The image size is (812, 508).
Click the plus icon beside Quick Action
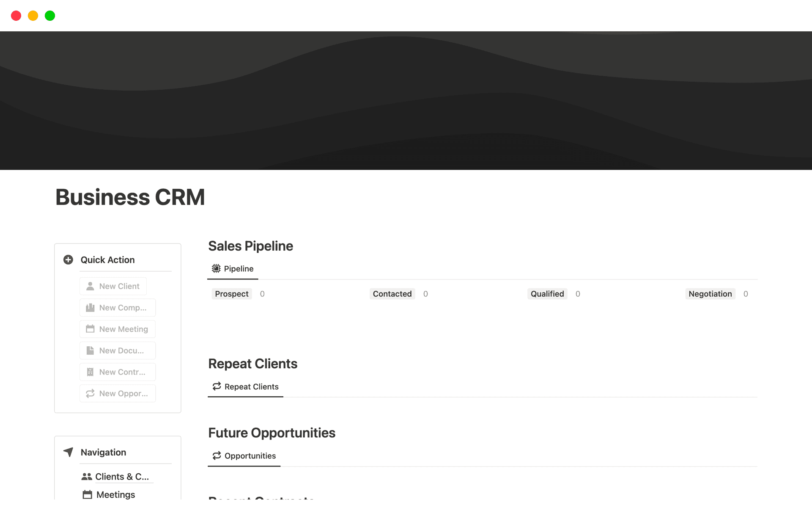[68, 260]
